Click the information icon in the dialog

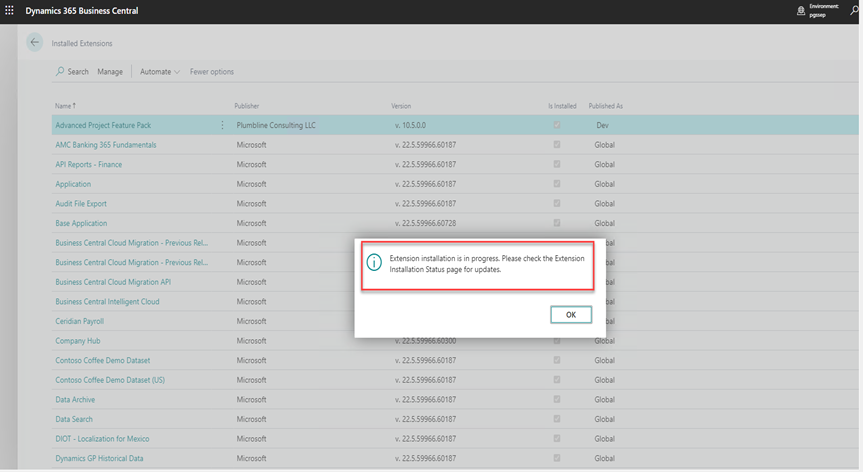pyautogui.click(x=374, y=262)
